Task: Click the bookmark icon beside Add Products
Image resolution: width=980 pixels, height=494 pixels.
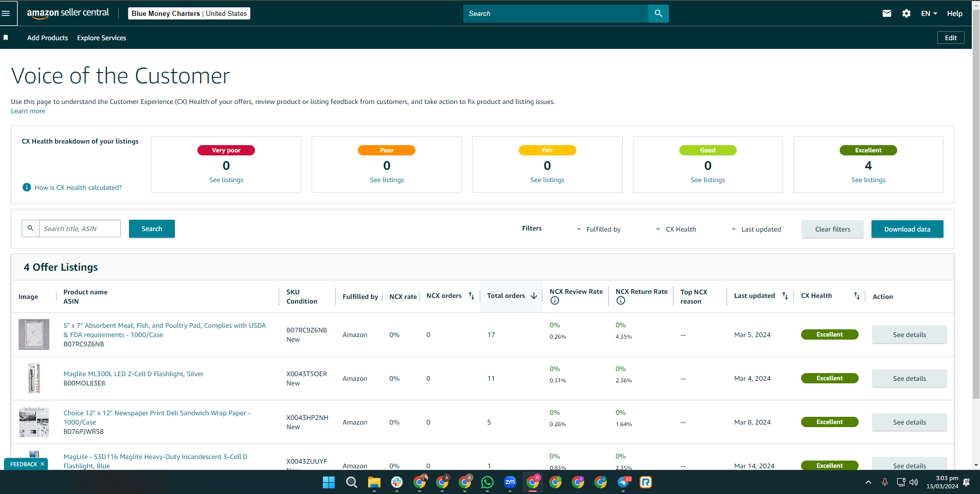Action: [x=6, y=38]
